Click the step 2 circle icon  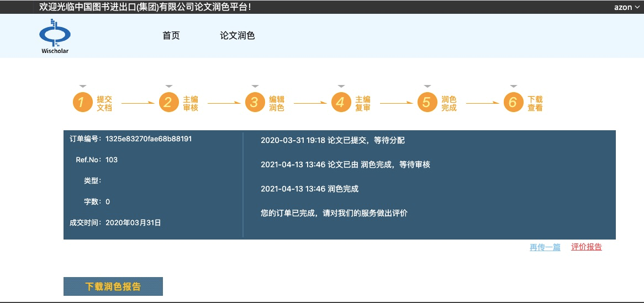[168, 103]
